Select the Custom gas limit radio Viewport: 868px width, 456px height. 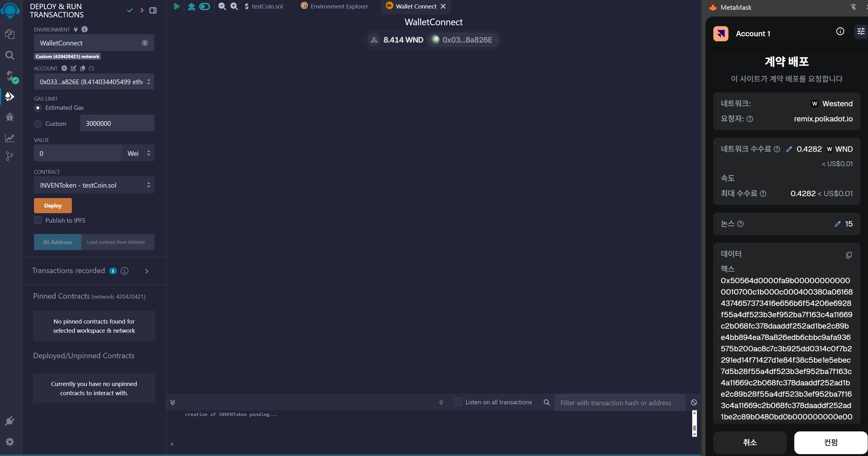click(x=38, y=124)
